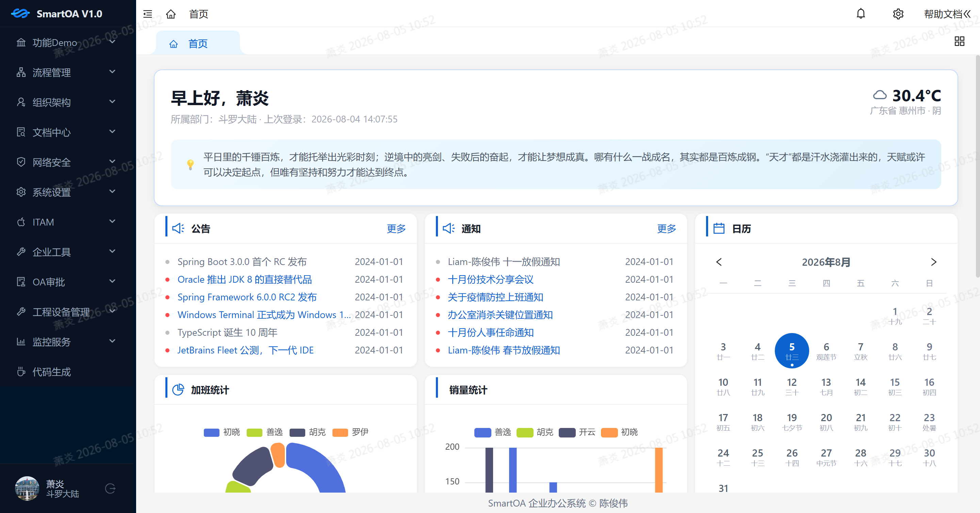Toggle 罗伊 legend swatch in 加班统计
Screen dimensions: 980x513
point(340,432)
